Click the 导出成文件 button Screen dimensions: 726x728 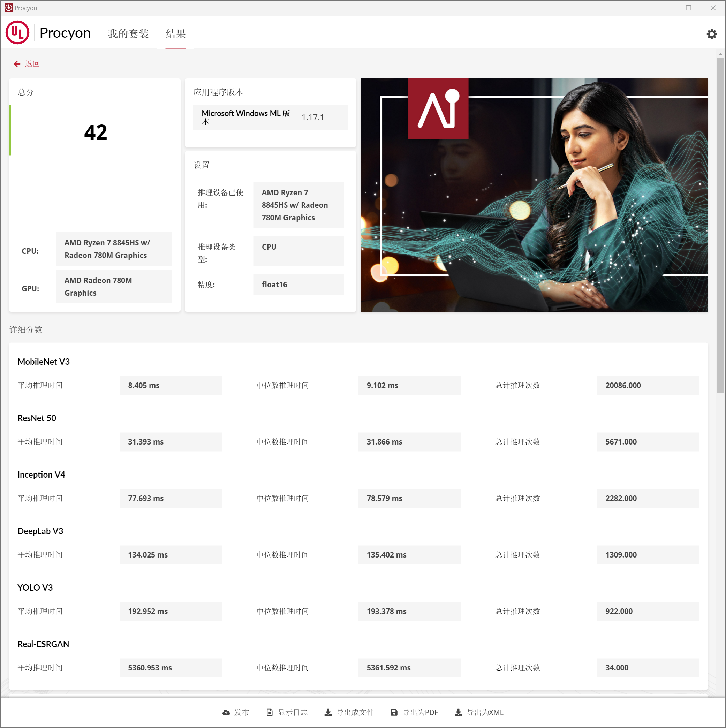click(x=349, y=712)
